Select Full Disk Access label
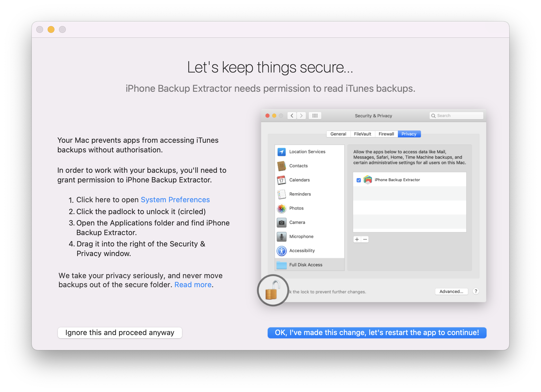 [306, 265]
